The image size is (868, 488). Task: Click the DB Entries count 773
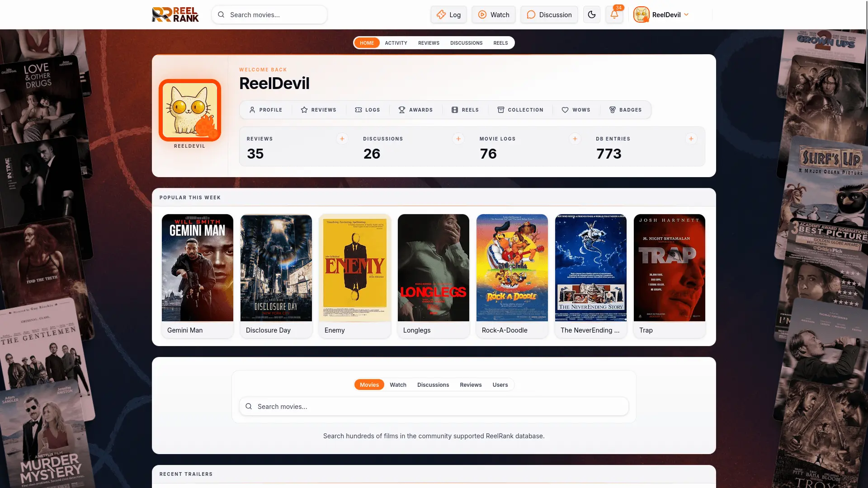click(x=609, y=154)
